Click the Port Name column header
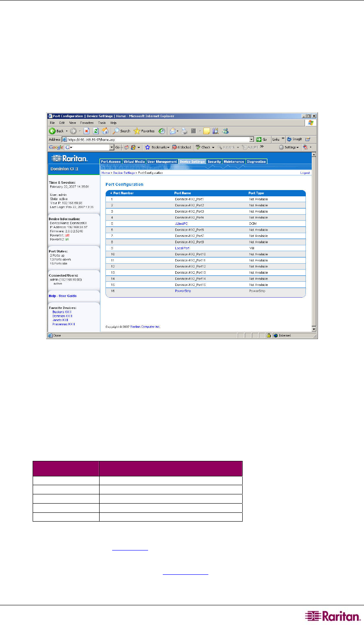The image size is (364, 625). (x=182, y=193)
